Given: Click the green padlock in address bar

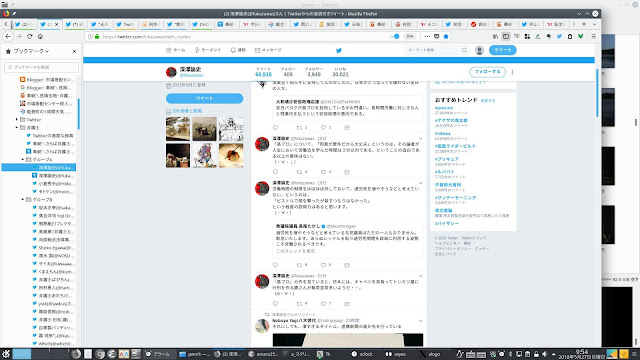Looking at the screenshot, I should (x=97, y=36).
